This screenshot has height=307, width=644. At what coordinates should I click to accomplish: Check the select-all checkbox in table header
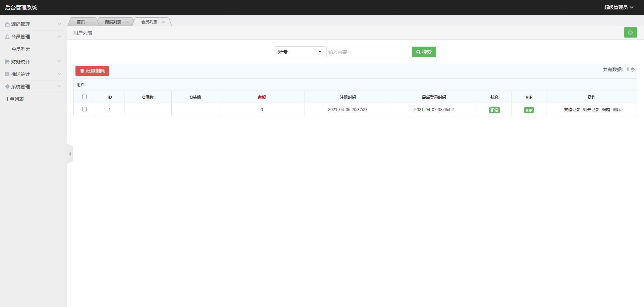tap(84, 97)
